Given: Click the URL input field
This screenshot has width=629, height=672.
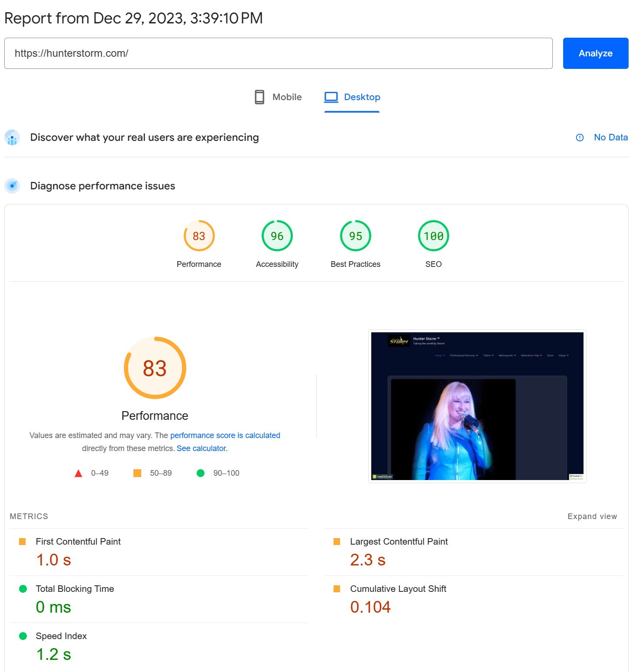Looking at the screenshot, I should [x=278, y=53].
